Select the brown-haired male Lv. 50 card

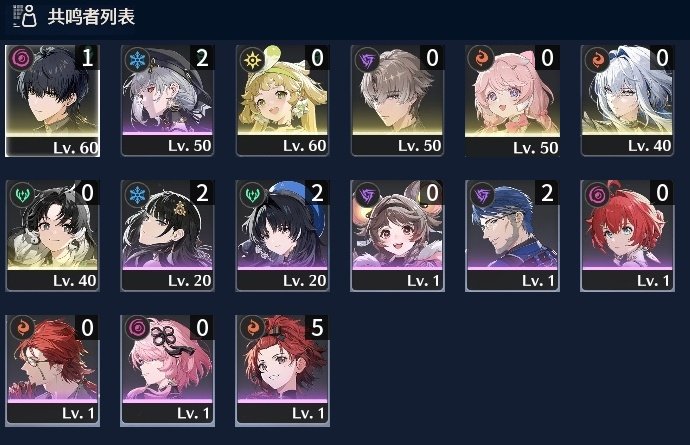click(397, 100)
